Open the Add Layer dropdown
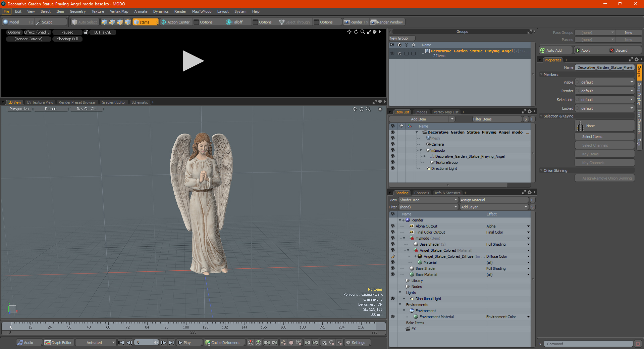The image size is (644, 349). coord(494,207)
